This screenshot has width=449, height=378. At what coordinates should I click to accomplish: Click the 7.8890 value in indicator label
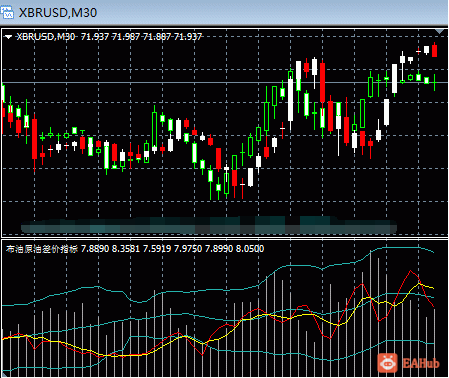[x=95, y=249]
